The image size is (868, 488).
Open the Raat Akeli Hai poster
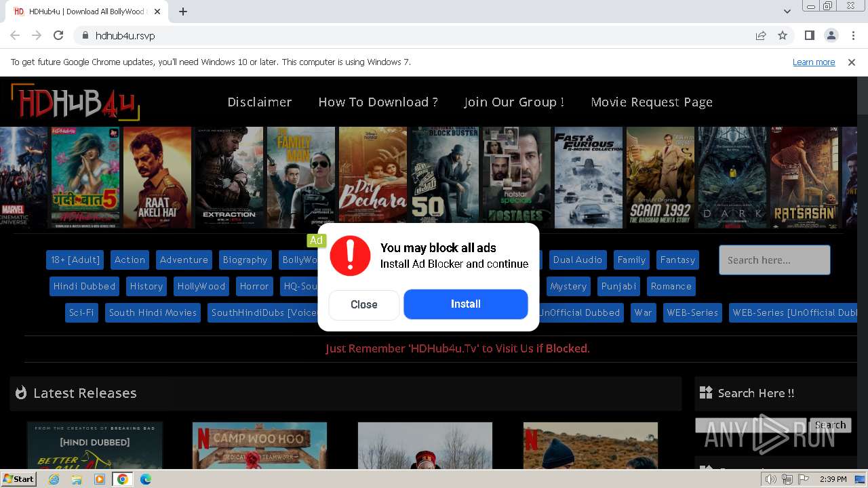157,178
